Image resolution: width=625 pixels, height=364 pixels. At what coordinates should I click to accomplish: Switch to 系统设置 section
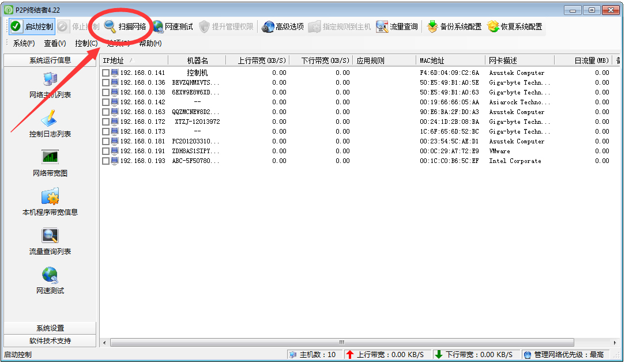pos(50,329)
